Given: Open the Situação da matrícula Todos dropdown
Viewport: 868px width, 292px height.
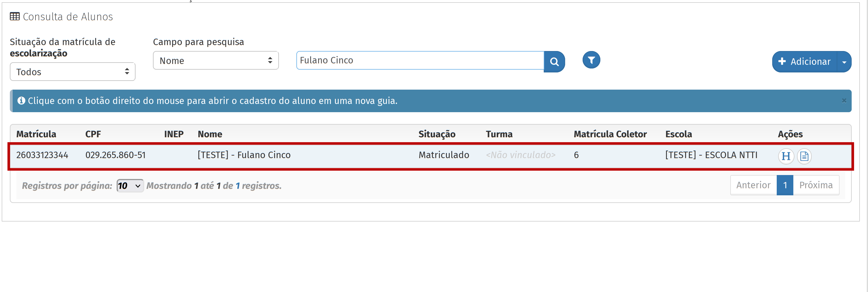Looking at the screenshot, I should point(72,72).
